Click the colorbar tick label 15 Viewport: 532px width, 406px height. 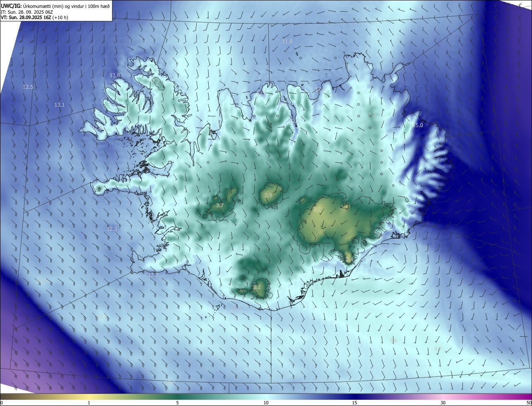pos(355,403)
